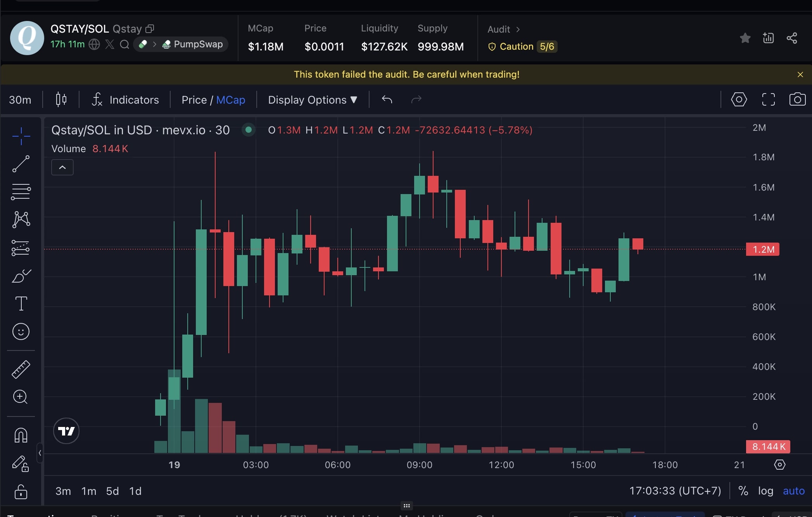812x517 pixels.
Task: Select the crosshair cursor tool
Action: pyautogui.click(x=21, y=136)
